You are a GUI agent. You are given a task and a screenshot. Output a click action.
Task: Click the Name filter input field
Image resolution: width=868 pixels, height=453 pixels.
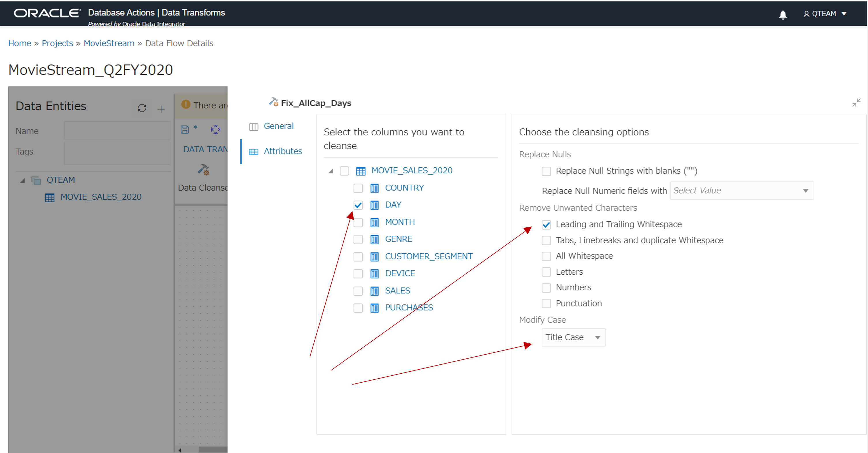coord(117,131)
